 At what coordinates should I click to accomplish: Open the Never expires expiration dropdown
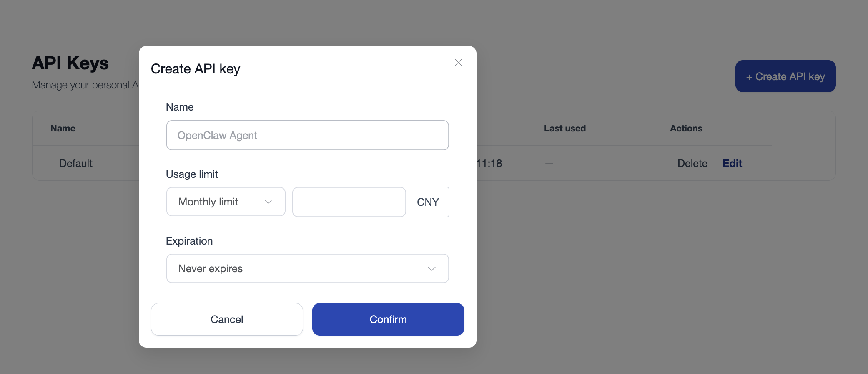307,268
